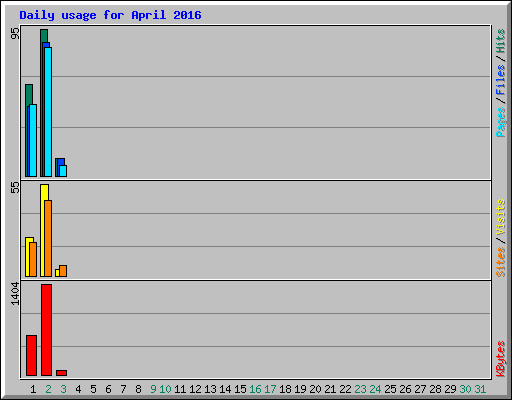Click day '23' on the x-axis
Viewport: 512px width, 400px height.
360,389
